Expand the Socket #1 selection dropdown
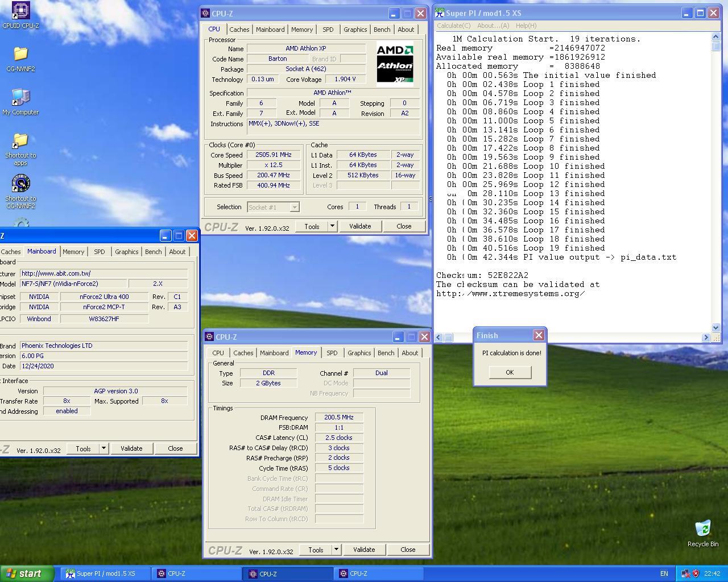This screenshot has height=582, width=728. (295, 207)
